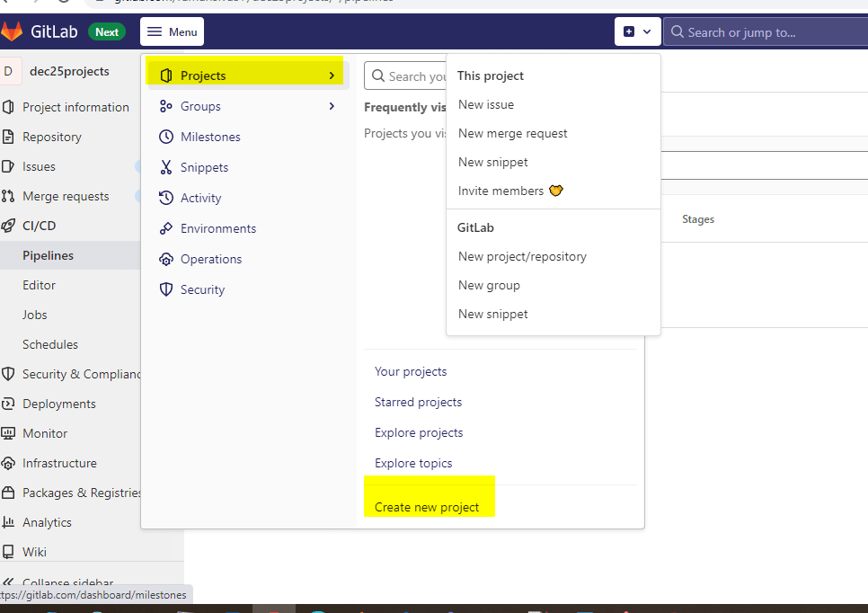The height and width of the screenshot is (613, 868).
Task: Choose New merge request from plus menu
Action: (512, 133)
